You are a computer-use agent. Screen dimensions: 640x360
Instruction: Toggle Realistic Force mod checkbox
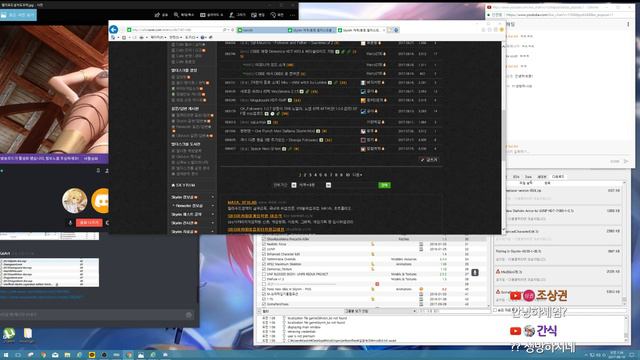point(264,244)
